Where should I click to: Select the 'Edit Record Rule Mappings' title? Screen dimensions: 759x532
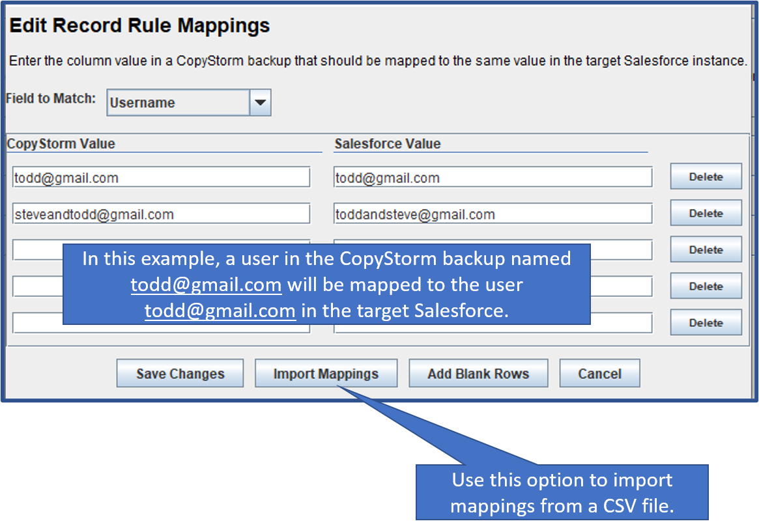point(139,25)
